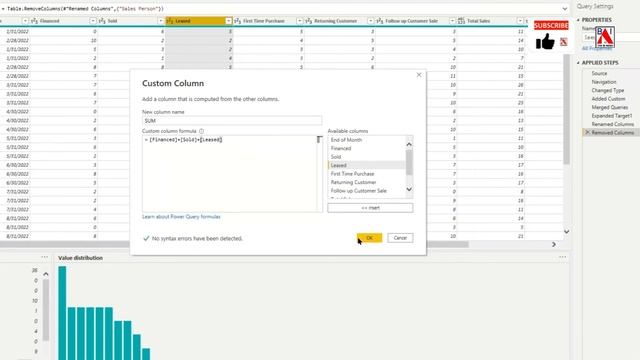Click the thumbs up like icon
The width and height of the screenshot is (640, 360).
[545, 42]
